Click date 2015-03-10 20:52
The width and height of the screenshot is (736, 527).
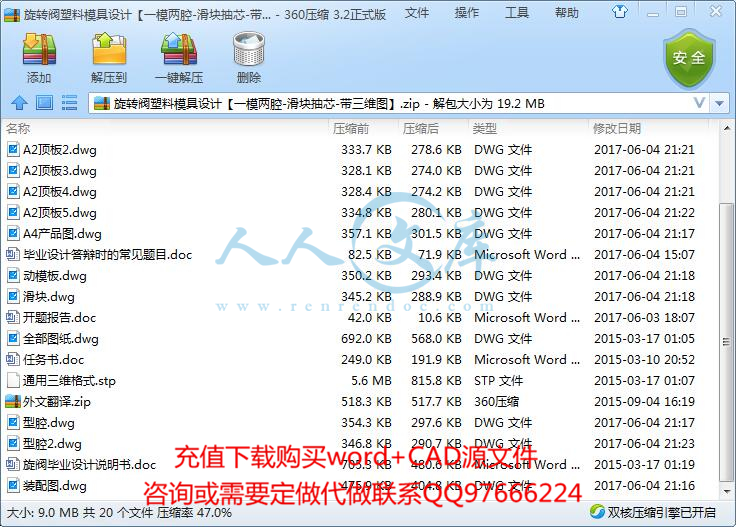tap(644, 359)
